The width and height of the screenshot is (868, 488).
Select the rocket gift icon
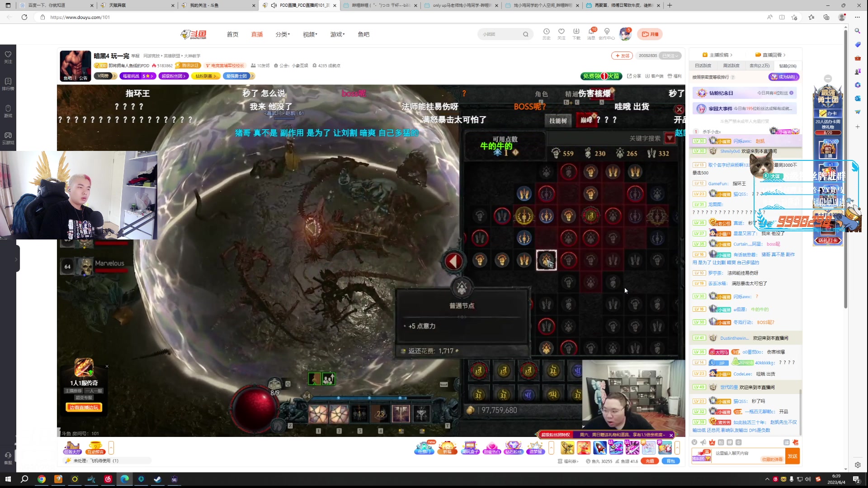[600, 447]
